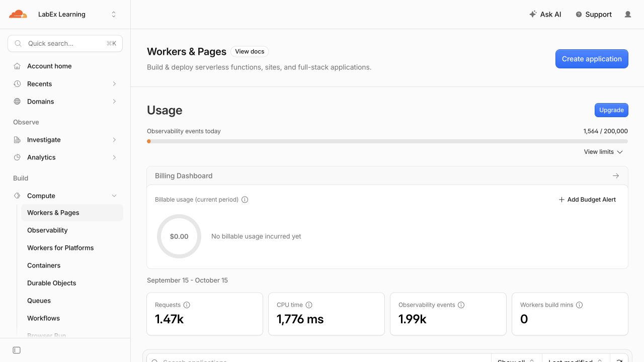Show info for Workers build mins

pyautogui.click(x=579, y=305)
